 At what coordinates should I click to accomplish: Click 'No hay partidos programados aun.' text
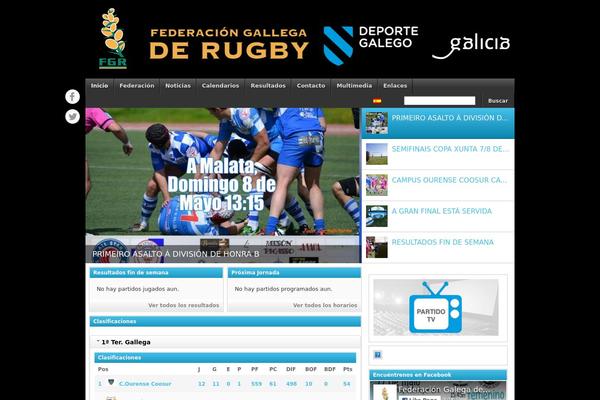coord(284,289)
